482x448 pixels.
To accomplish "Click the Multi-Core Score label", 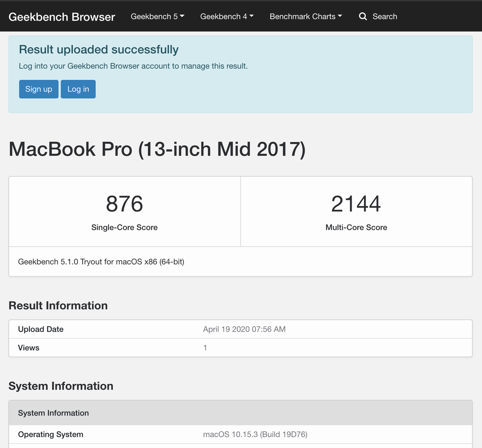I will pos(356,227).
